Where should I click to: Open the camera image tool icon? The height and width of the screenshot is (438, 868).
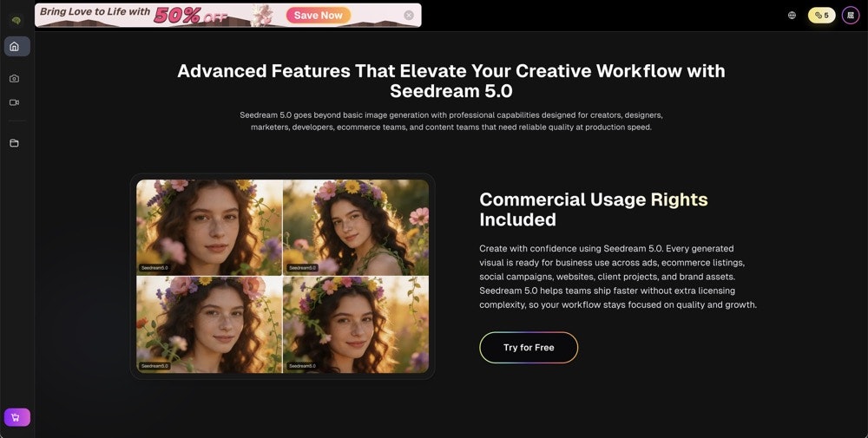pos(15,79)
